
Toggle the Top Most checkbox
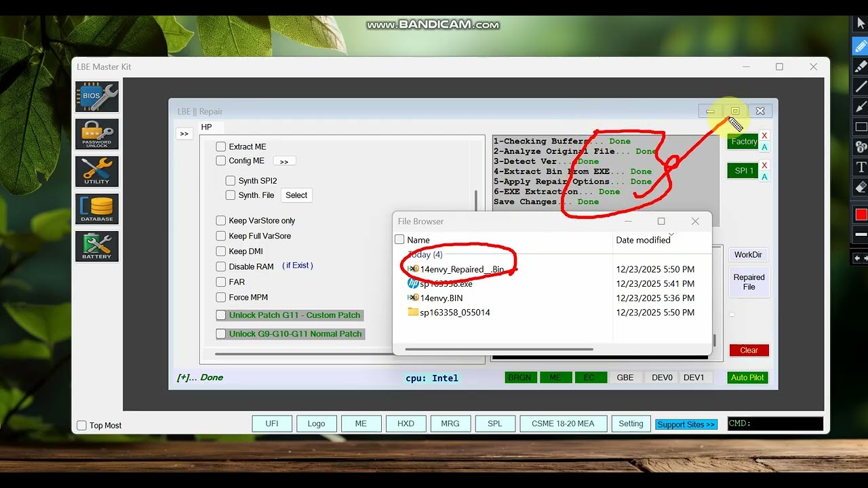(81, 426)
